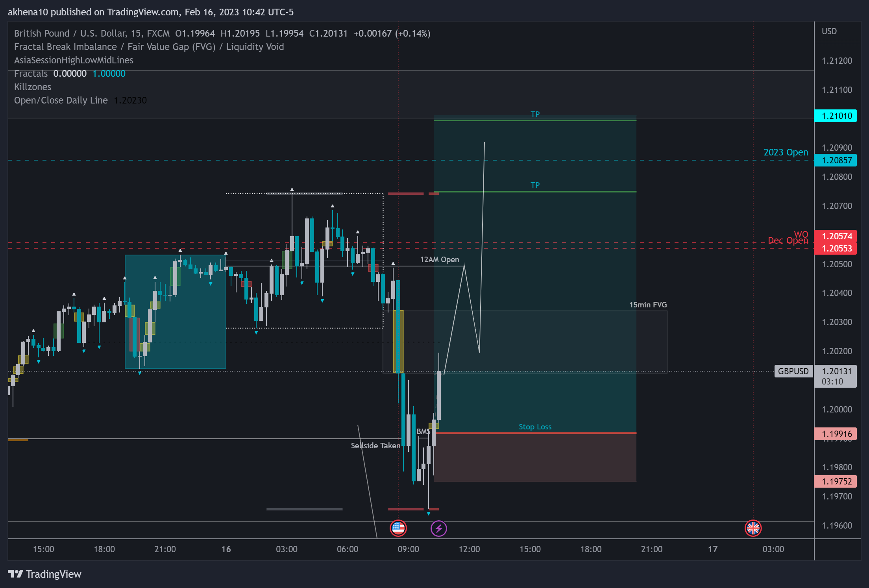Select the AsiaSessionHighLowMidLines indicator legend
The width and height of the screenshot is (869, 588).
(74, 60)
